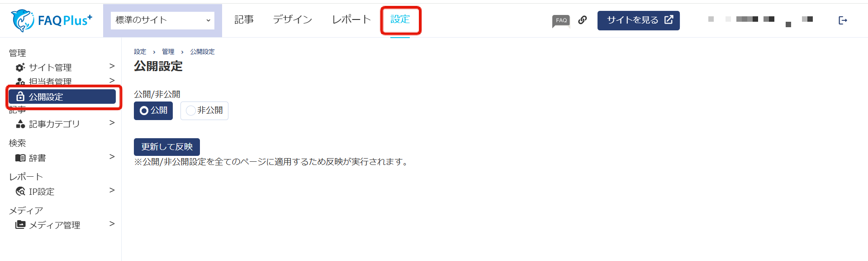Click the globe icon beside IP設定
The width and height of the screenshot is (868, 261).
[x=20, y=191]
